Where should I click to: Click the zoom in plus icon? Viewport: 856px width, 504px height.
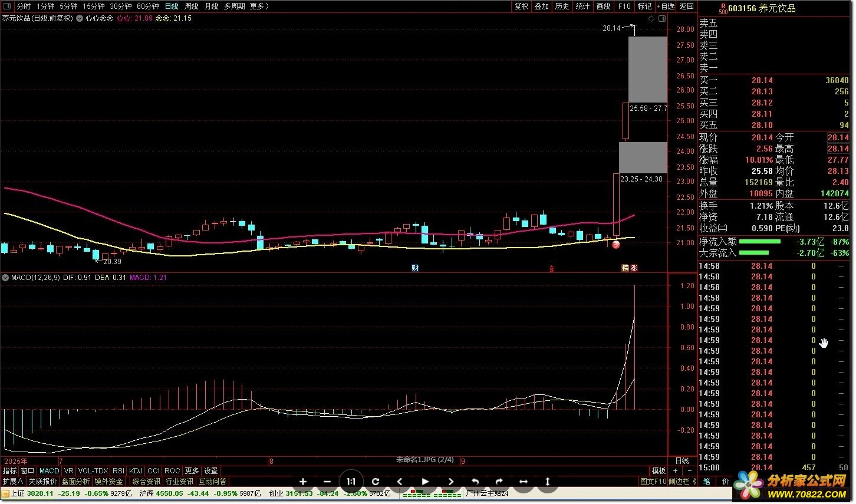[303, 482]
